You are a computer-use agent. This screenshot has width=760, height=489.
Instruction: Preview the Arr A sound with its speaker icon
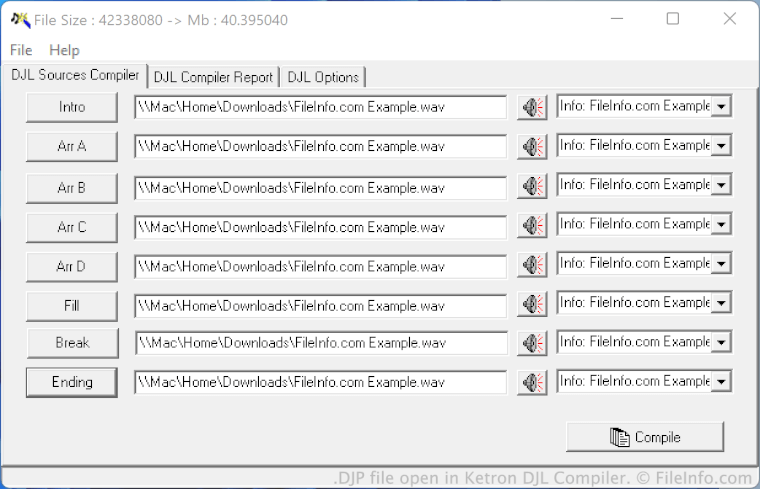(532, 146)
